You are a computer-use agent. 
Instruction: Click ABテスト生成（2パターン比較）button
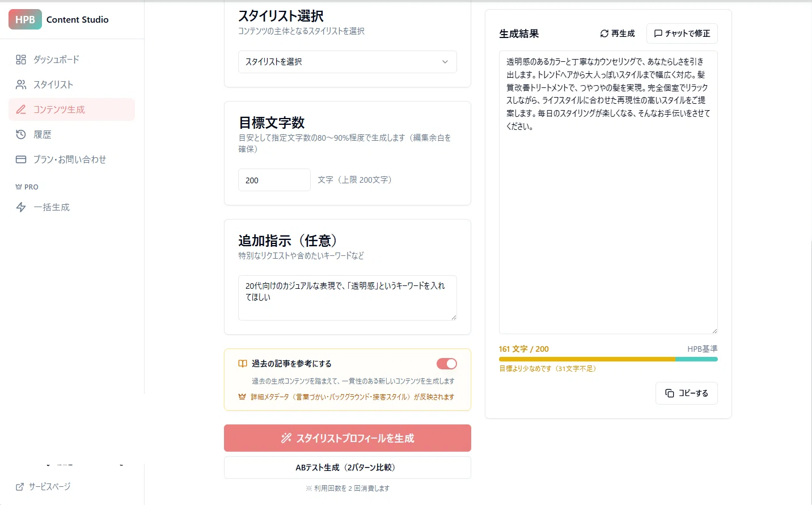point(348,468)
